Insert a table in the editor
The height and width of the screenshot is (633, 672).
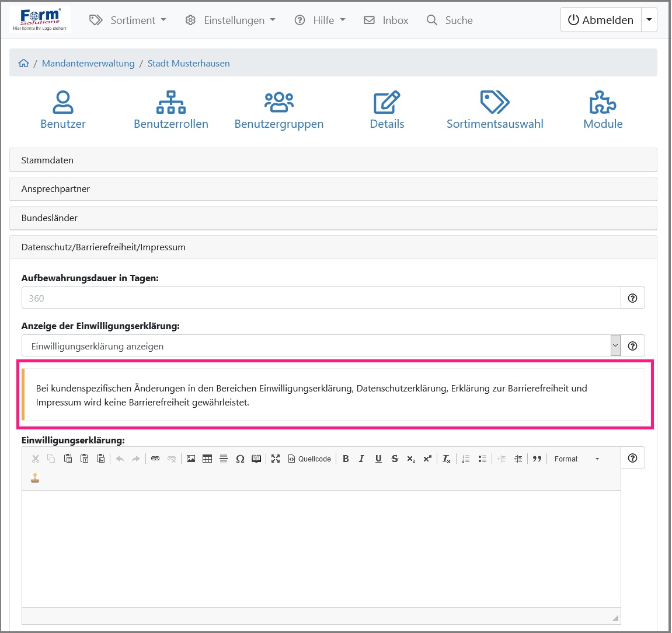207,459
